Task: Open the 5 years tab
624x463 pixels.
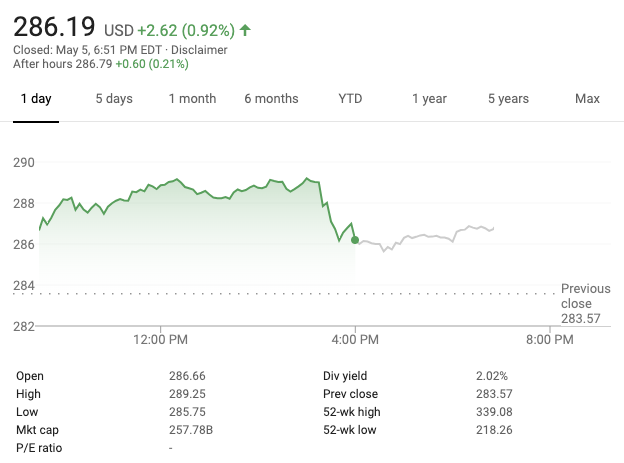Action: pyautogui.click(x=508, y=99)
